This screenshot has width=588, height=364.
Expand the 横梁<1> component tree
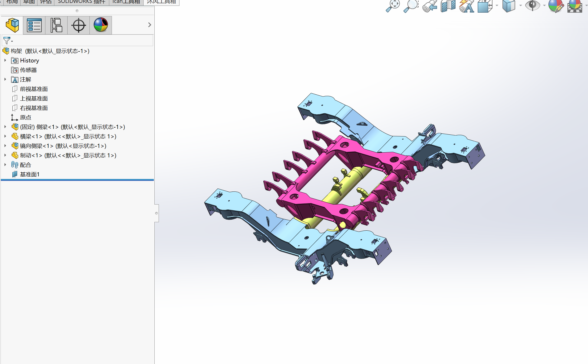(x=5, y=136)
